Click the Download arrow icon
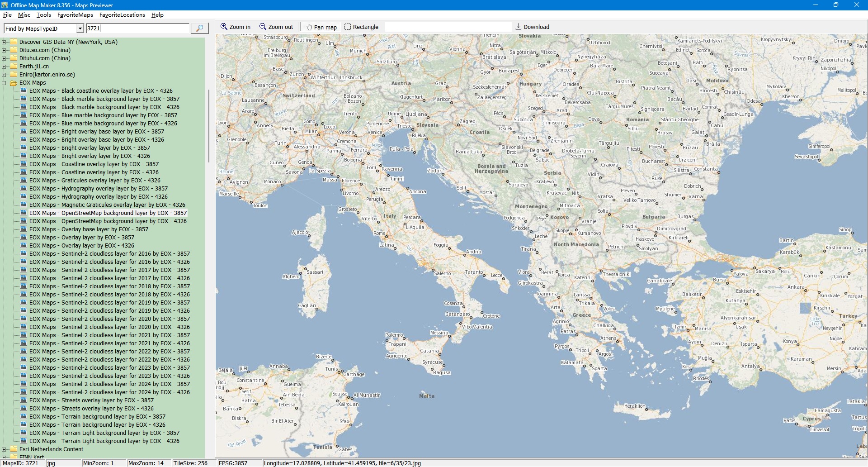This screenshot has height=467, width=868. [519, 27]
